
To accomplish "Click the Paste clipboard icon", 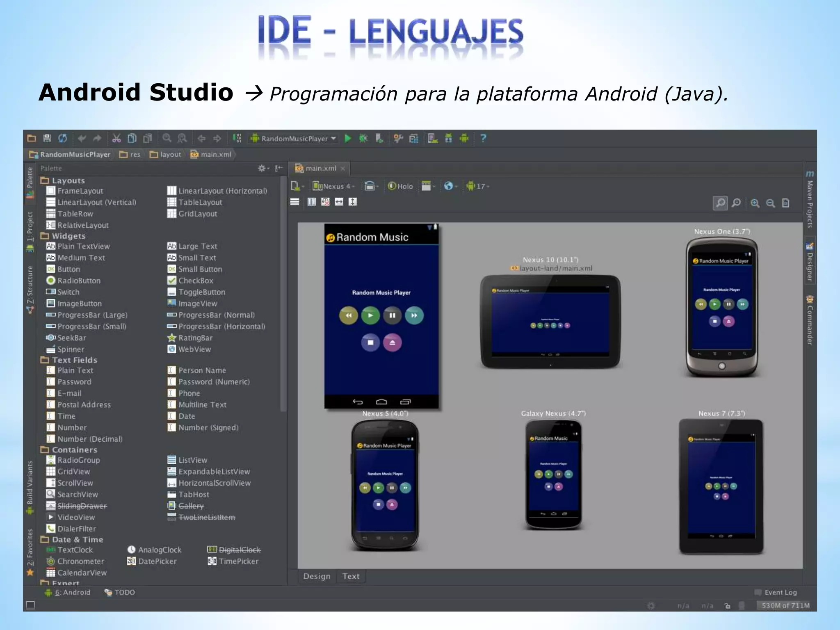I will click(x=147, y=138).
